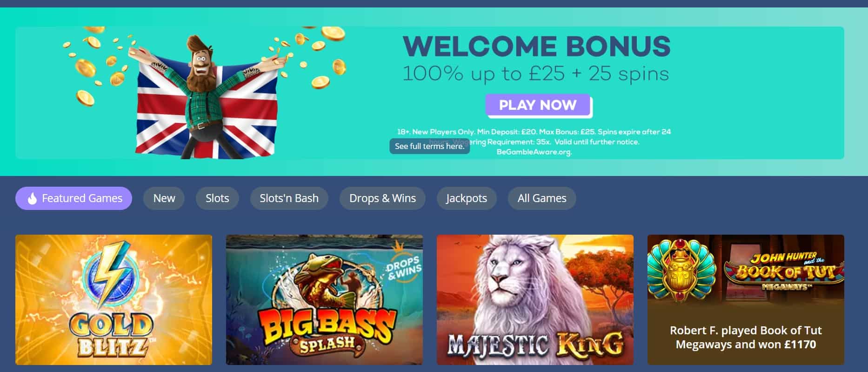868x372 pixels.
Task: Click the BeGambleAware.org link
Action: (534, 152)
